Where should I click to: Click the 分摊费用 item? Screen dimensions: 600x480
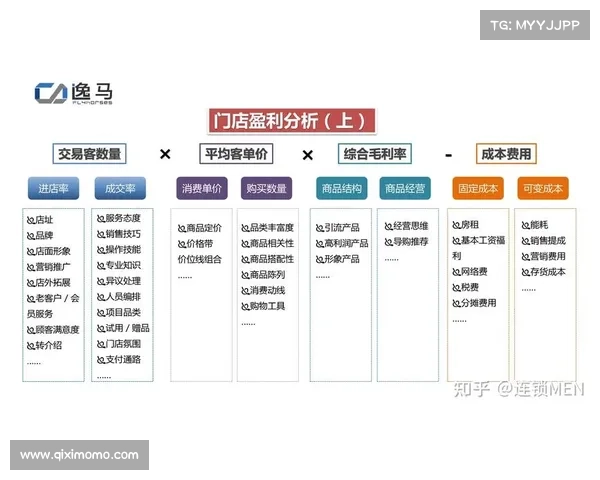click(474, 303)
